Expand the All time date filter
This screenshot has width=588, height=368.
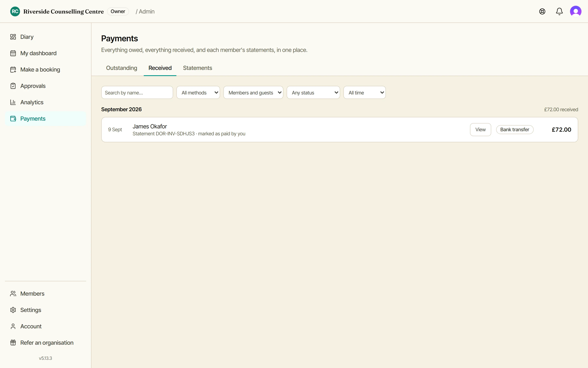point(364,92)
